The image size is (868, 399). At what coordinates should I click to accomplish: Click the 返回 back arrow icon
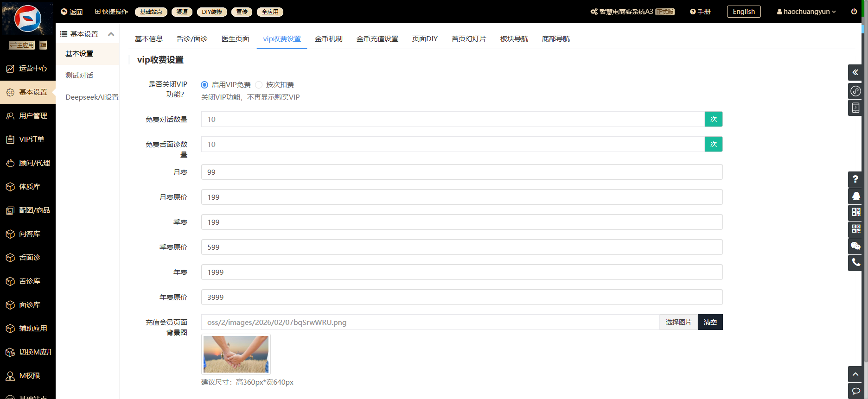point(64,12)
